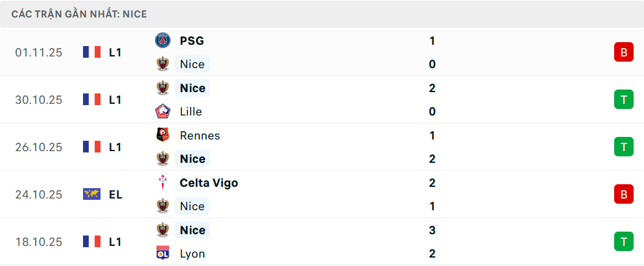644x266 pixels.
Task: Open the Celta Vigo team link
Action: (x=209, y=183)
